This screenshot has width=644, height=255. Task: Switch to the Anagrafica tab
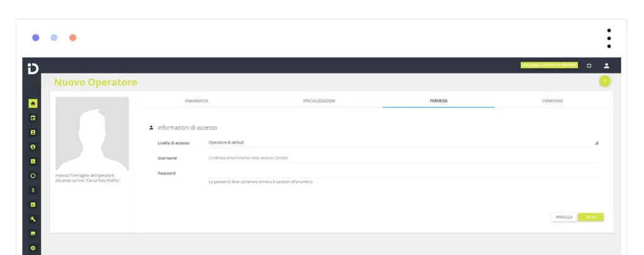(197, 101)
